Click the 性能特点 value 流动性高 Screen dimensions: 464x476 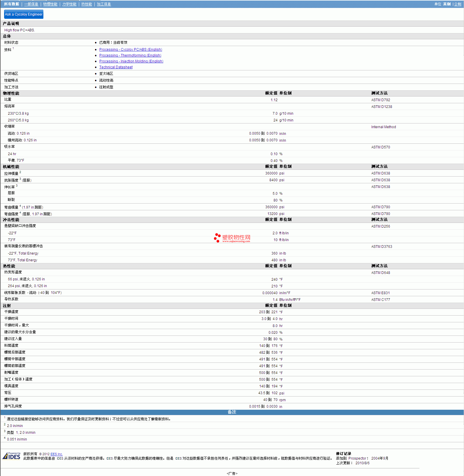[106, 80]
